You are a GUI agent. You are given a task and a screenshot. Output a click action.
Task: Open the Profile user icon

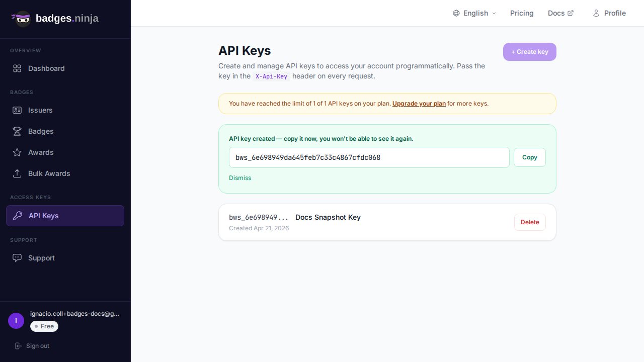596,13
